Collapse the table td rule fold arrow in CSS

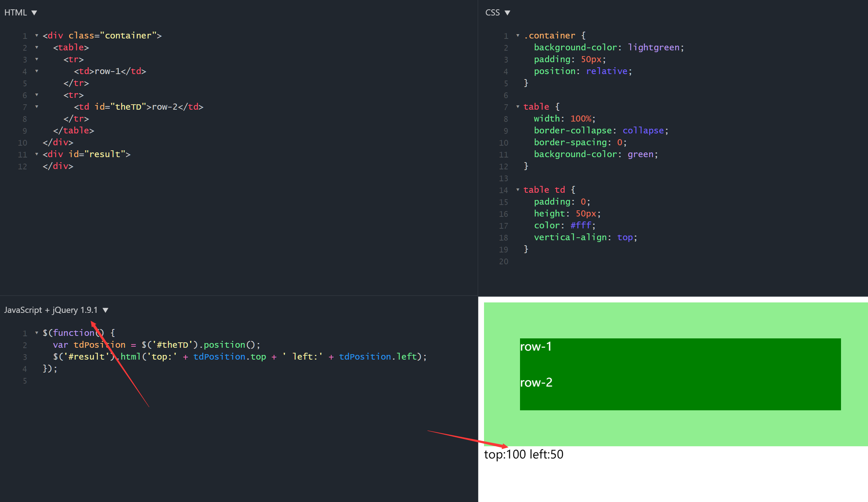(x=518, y=190)
